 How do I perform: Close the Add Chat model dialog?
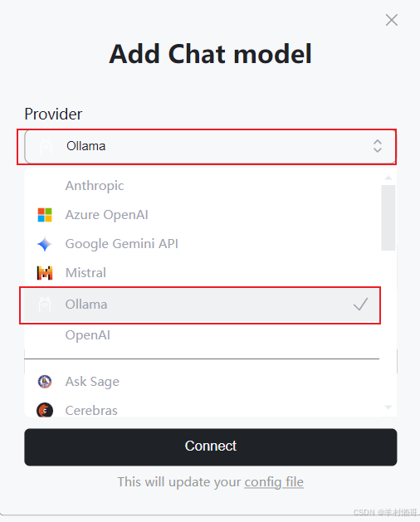point(392,20)
